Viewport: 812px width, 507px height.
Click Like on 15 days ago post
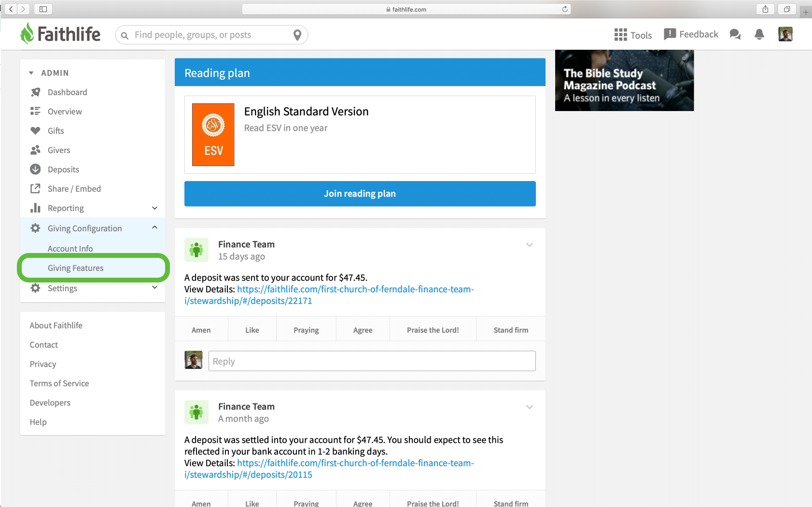pyautogui.click(x=252, y=330)
